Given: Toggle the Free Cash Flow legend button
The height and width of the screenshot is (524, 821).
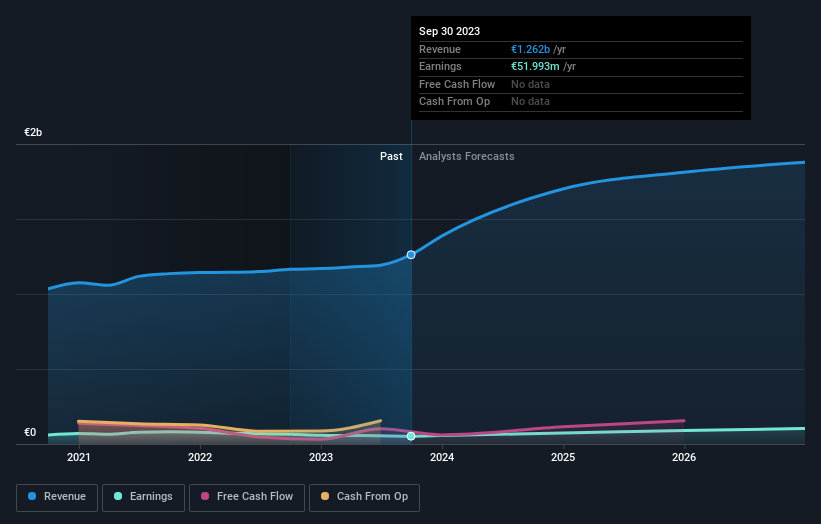Looking at the screenshot, I should pos(247,497).
